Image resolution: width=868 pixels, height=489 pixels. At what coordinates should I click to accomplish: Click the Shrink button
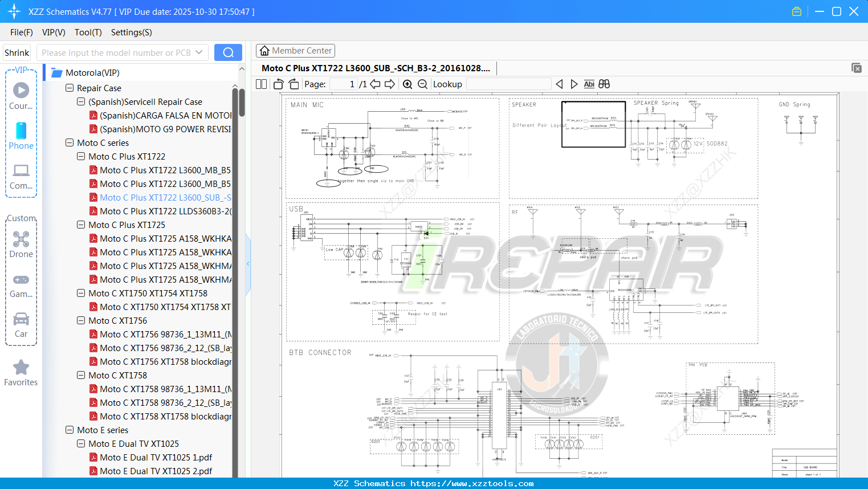(17, 52)
